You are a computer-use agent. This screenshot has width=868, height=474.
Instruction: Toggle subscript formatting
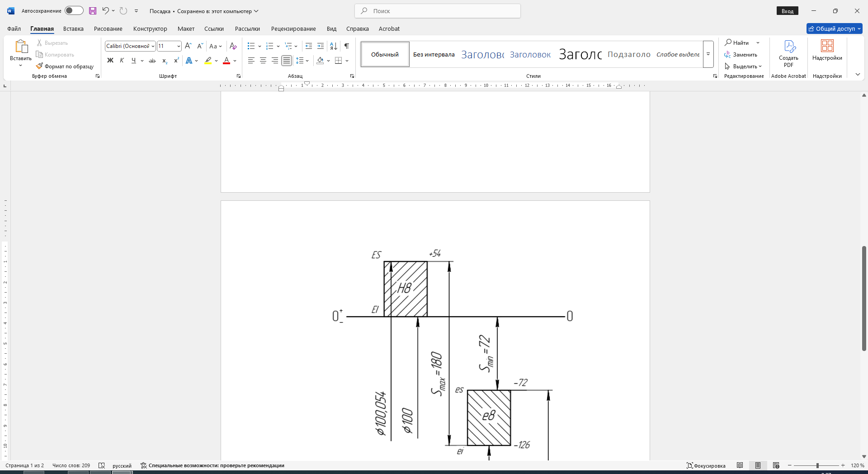click(165, 61)
